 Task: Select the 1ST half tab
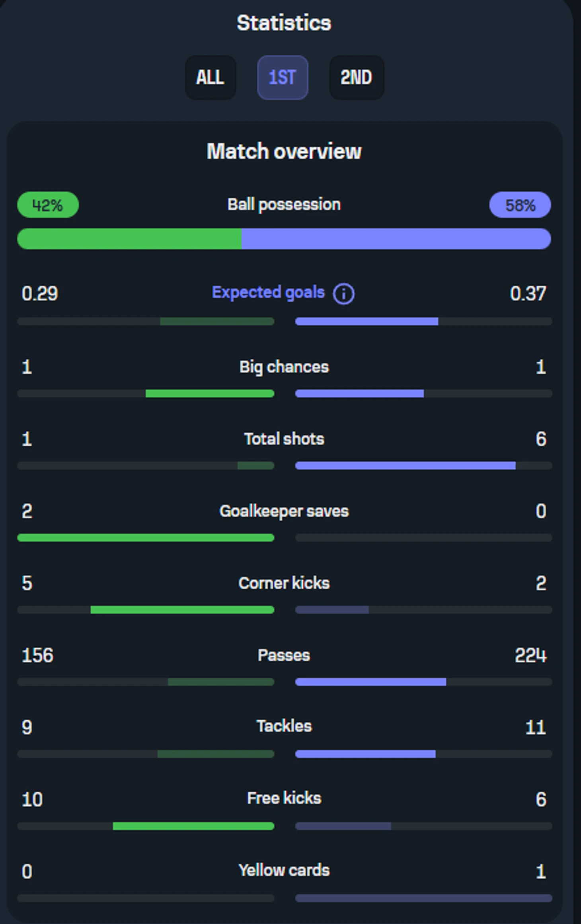pyautogui.click(x=283, y=77)
